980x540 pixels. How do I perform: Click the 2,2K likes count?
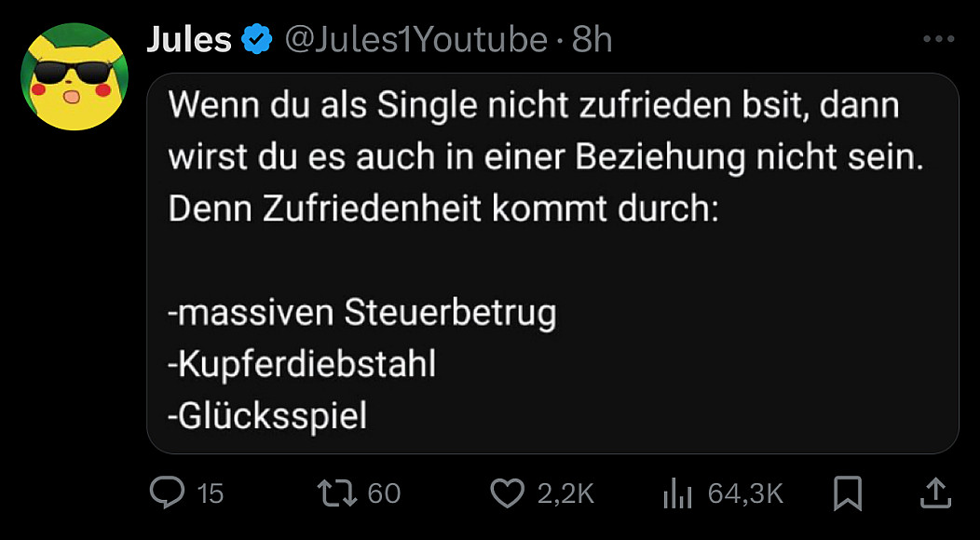tap(565, 493)
